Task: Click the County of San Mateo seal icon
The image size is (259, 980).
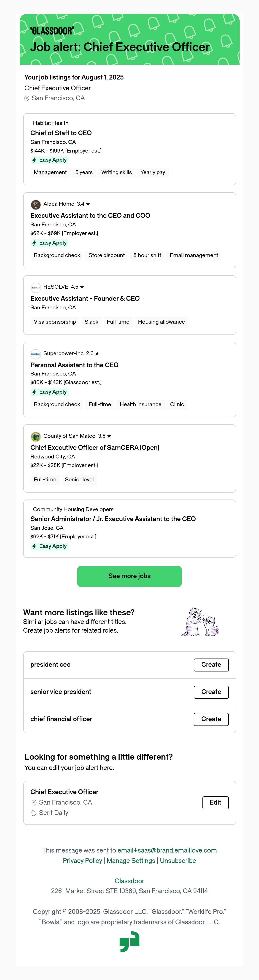Action: point(36,436)
